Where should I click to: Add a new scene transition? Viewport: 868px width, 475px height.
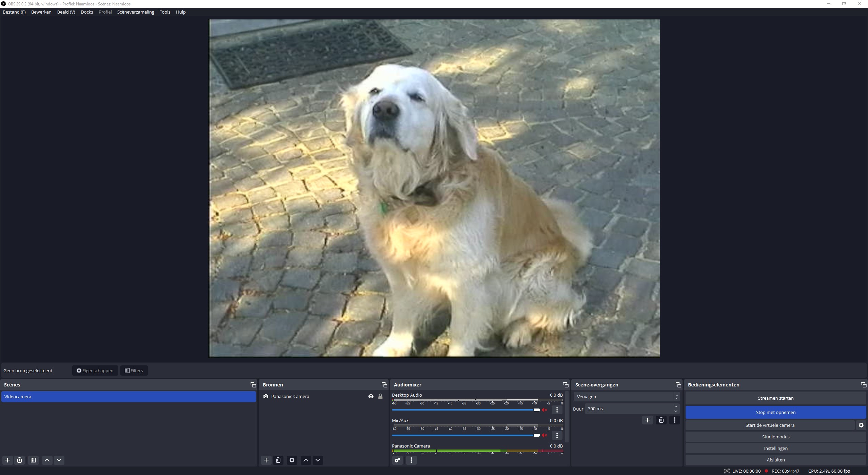pos(648,420)
